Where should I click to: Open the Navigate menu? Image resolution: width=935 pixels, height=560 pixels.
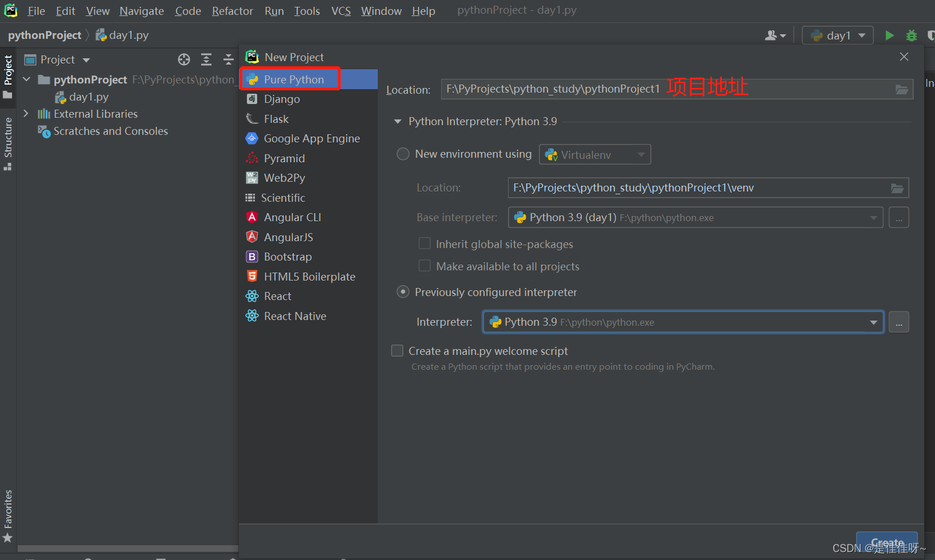point(142,11)
